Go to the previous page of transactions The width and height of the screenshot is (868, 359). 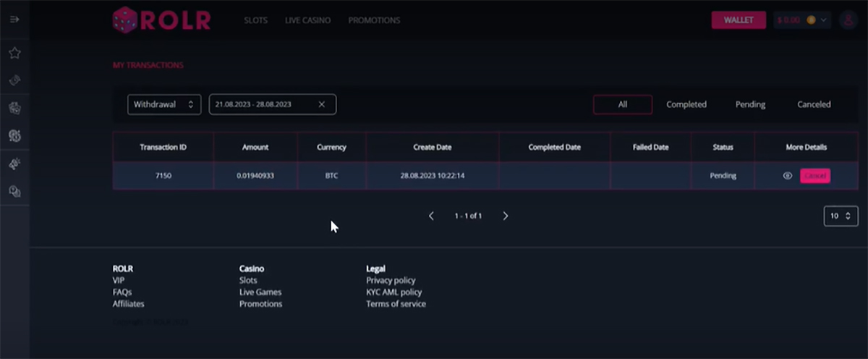coord(431,216)
